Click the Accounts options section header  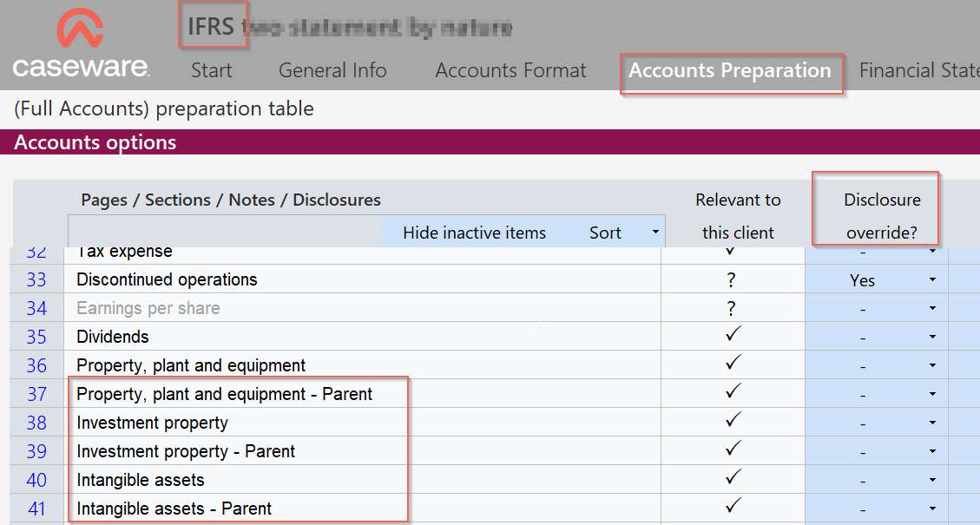95,141
